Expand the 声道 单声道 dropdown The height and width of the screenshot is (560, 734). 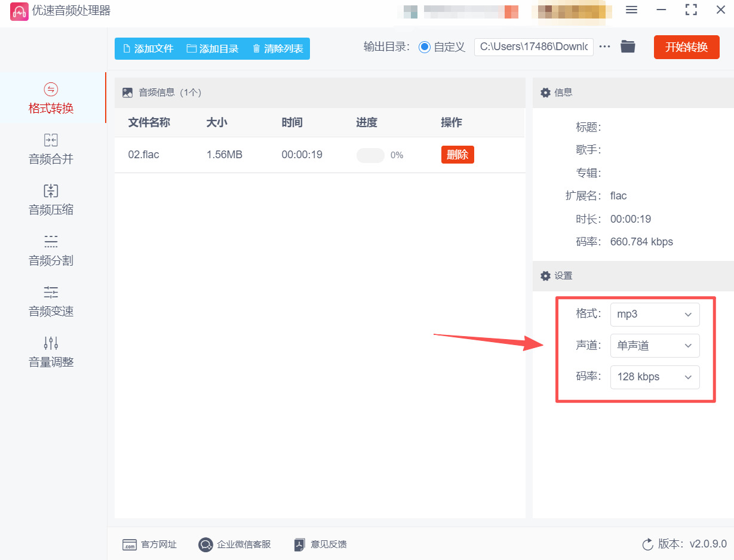point(655,346)
